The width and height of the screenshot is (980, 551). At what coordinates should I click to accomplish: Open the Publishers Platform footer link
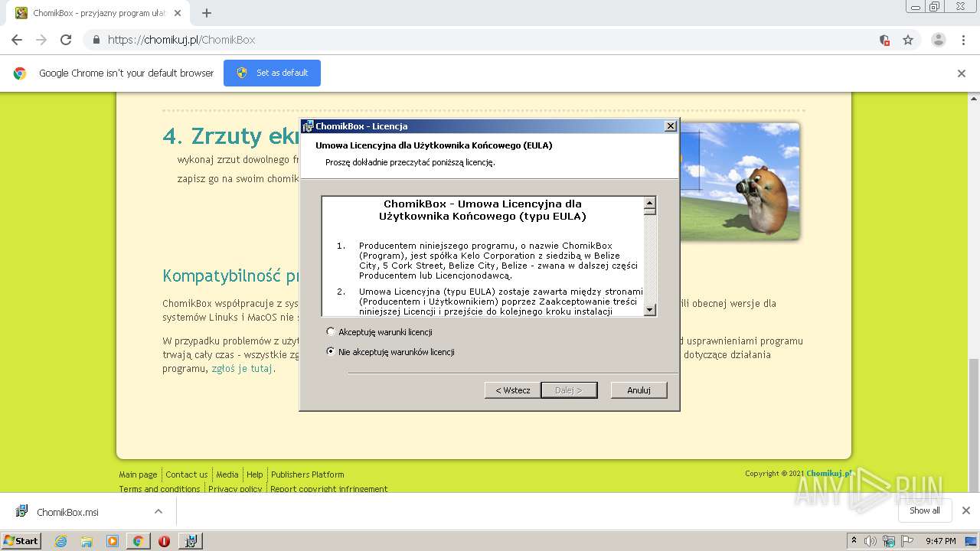pyautogui.click(x=307, y=474)
